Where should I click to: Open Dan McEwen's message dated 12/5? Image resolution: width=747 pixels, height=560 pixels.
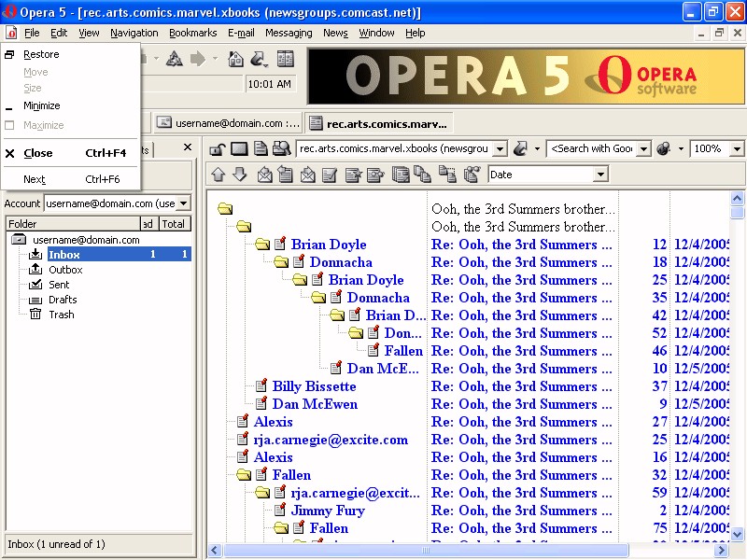pos(315,404)
